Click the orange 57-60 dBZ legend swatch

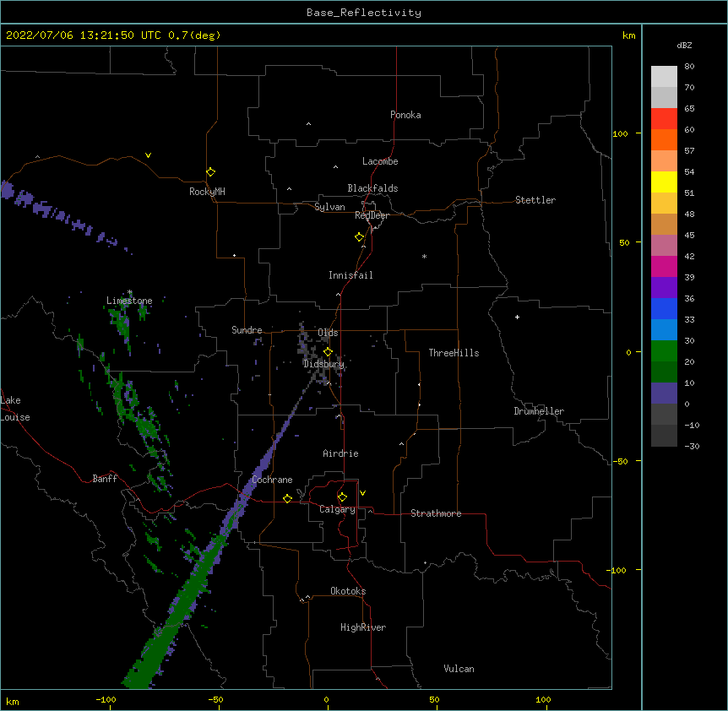(664, 139)
